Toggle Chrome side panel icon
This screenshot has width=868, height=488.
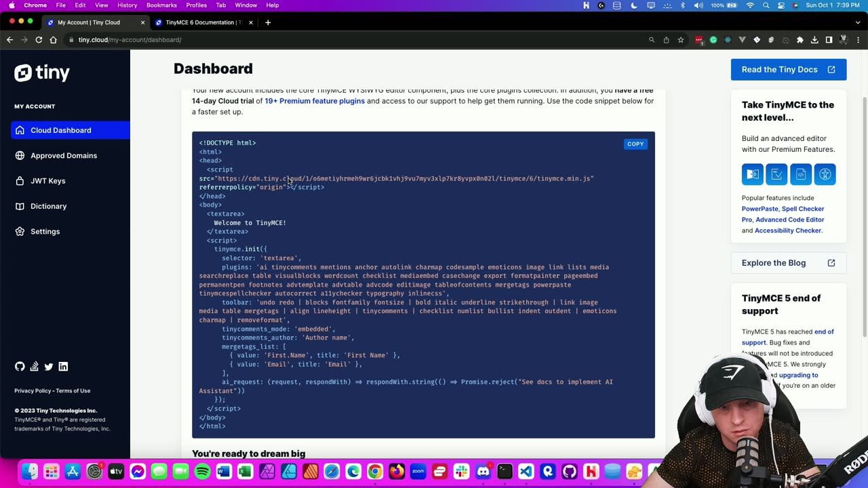[x=829, y=40]
